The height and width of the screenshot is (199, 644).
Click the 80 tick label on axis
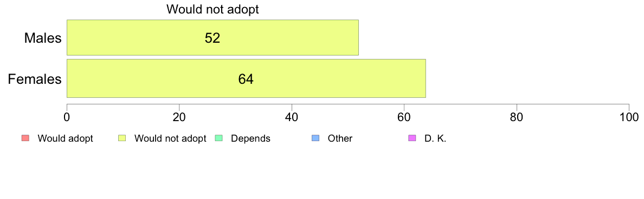(x=516, y=116)
